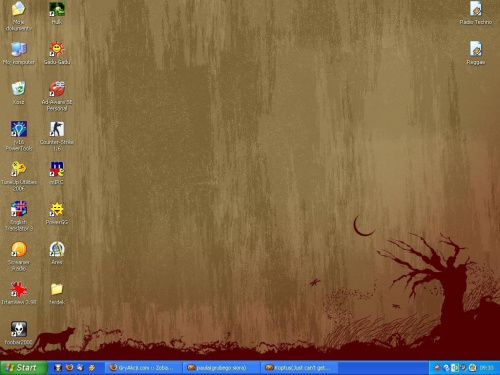The image size is (500, 375).
Task: Switch to the Koptus chat taskbar window
Action: click(x=299, y=368)
